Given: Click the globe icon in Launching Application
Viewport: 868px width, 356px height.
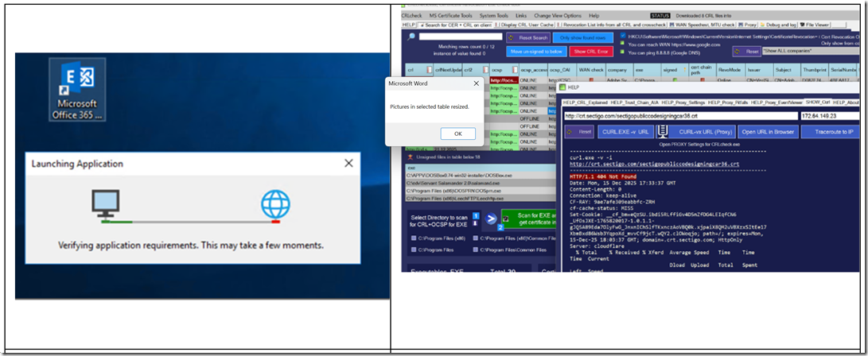Looking at the screenshot, I should [x=276, y=203].
